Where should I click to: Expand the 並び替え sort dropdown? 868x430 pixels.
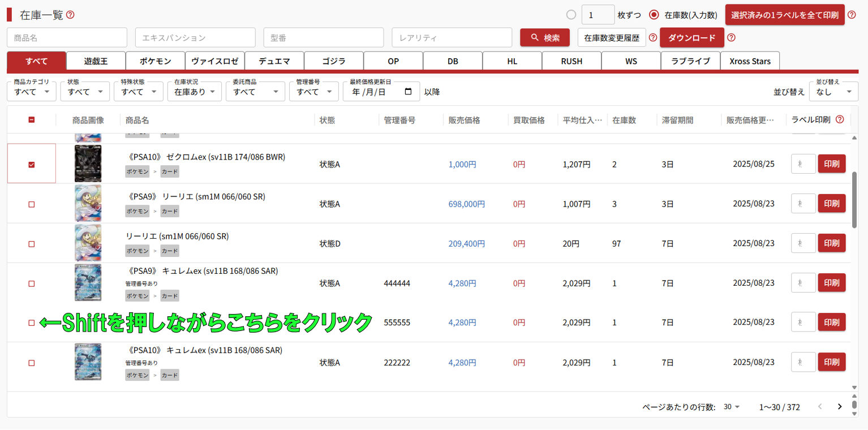tap(833, 92)
